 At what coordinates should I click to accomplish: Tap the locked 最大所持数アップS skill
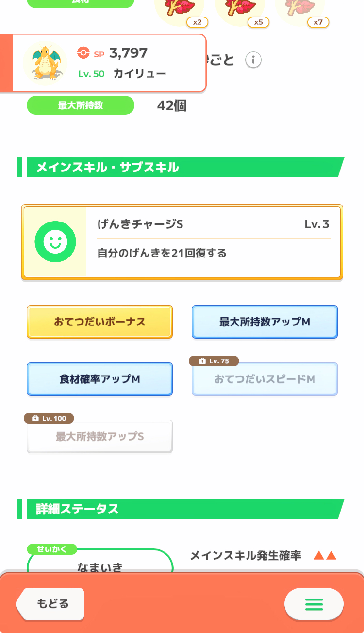coord(99,437)
